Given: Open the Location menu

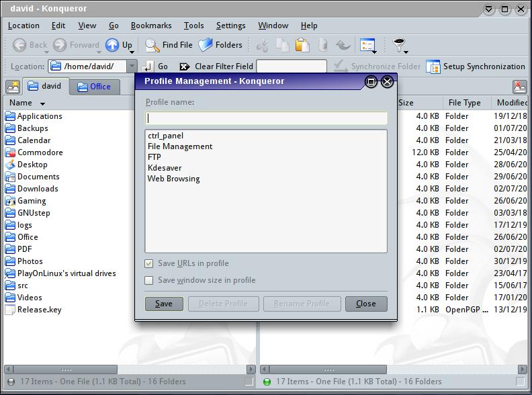Looking at the screenshot, I should click(24, 26).
